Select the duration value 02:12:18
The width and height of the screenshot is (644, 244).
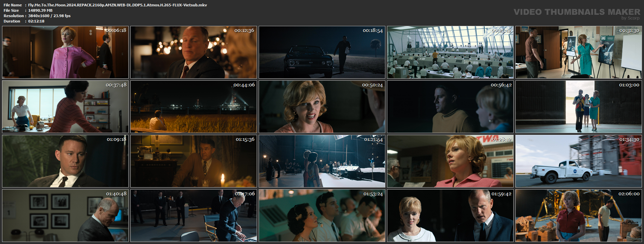(x=36, y=21)
